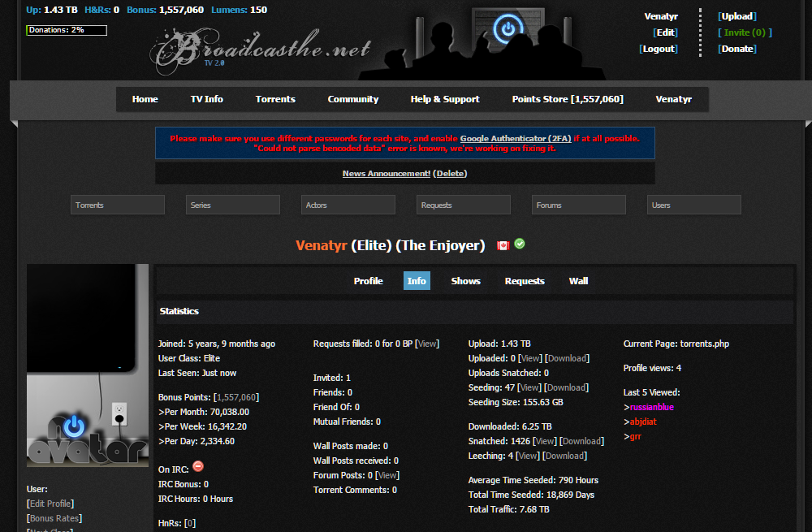812x532 pixels.
Task: Open the Venatyr menu in navigation bar
Action: [x=673, y=99]
